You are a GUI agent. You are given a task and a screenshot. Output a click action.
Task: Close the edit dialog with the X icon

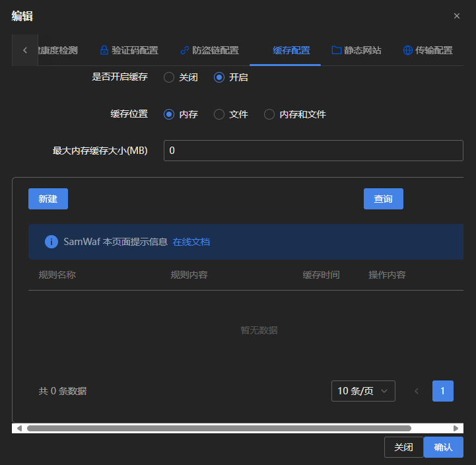pyautogui.click(x=457, y=16)
